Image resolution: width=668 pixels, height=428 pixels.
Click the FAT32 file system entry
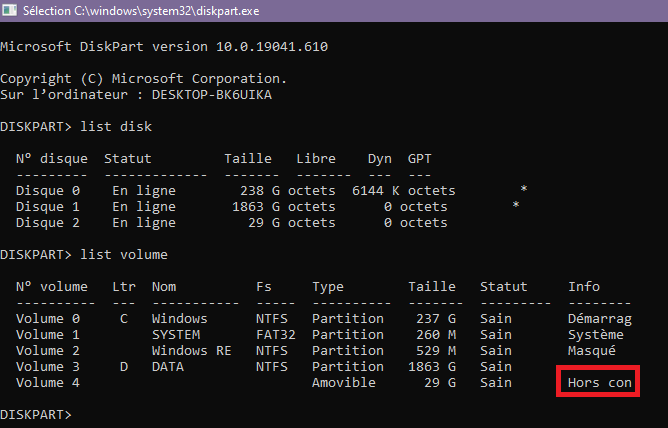click(276, 335)
